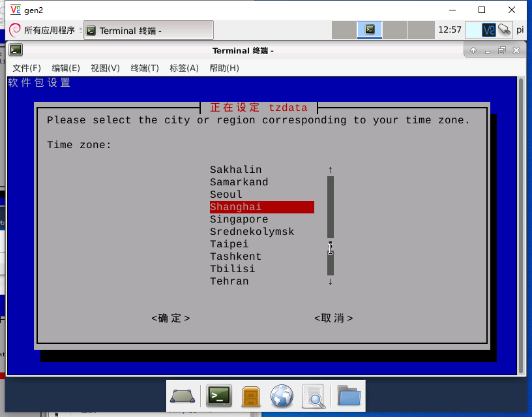The image size is (532, 417).
Task: Open the 帮助(H) menu
Action: coord(224,69)
